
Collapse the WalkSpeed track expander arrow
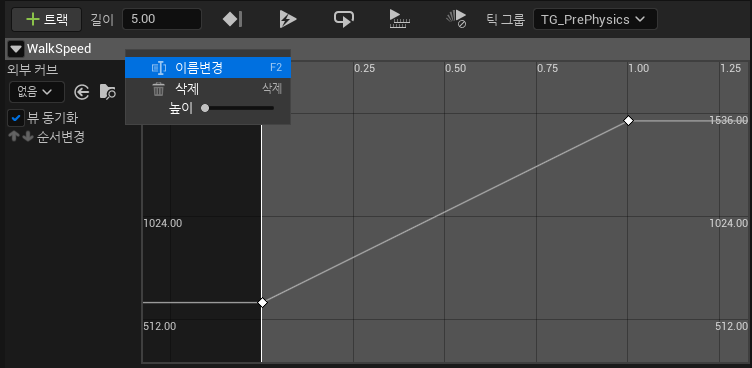click(16, 49)
